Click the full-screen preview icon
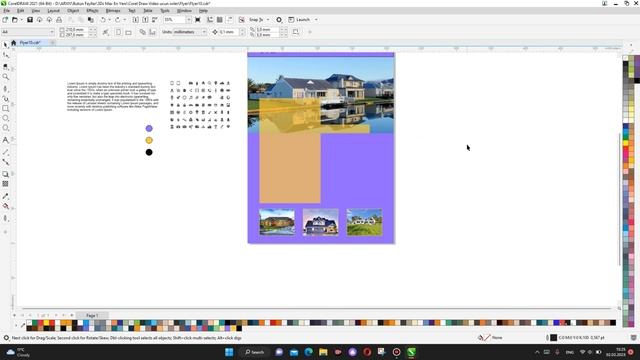The height and width of the screenshot is (360, 640). pos(198,20)
